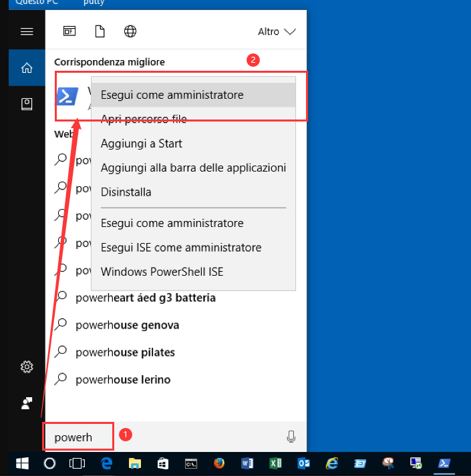Select Apri percorso file
The image size is (471, 476).
(x=193, y=119)
